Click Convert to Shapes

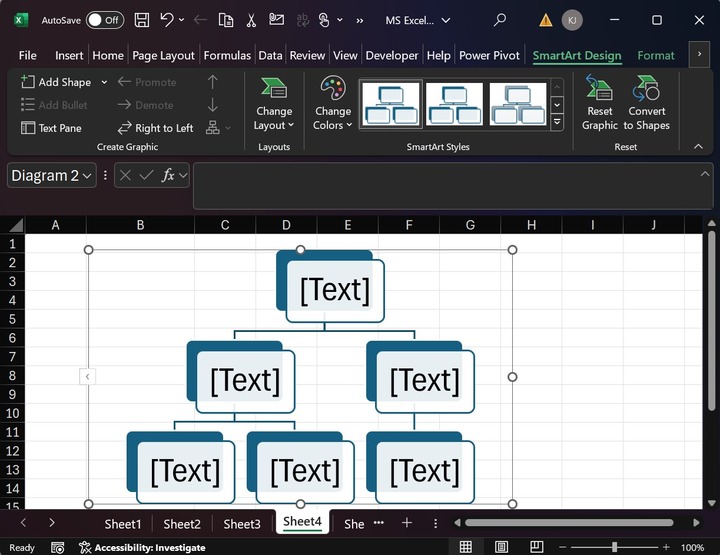point(647,104)
